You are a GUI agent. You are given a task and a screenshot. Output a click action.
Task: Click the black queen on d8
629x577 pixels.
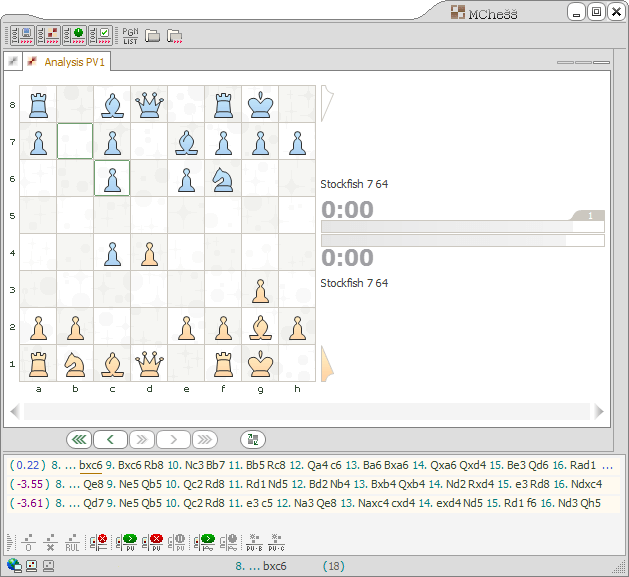(149, 104)
